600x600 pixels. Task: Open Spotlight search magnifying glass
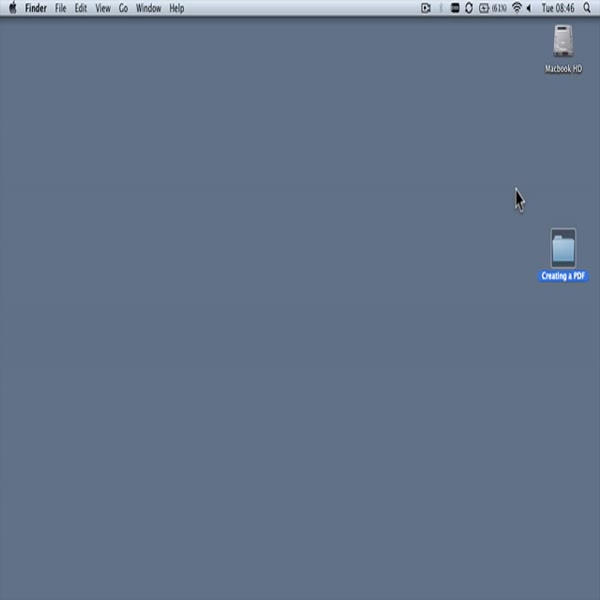click(589, 8)
